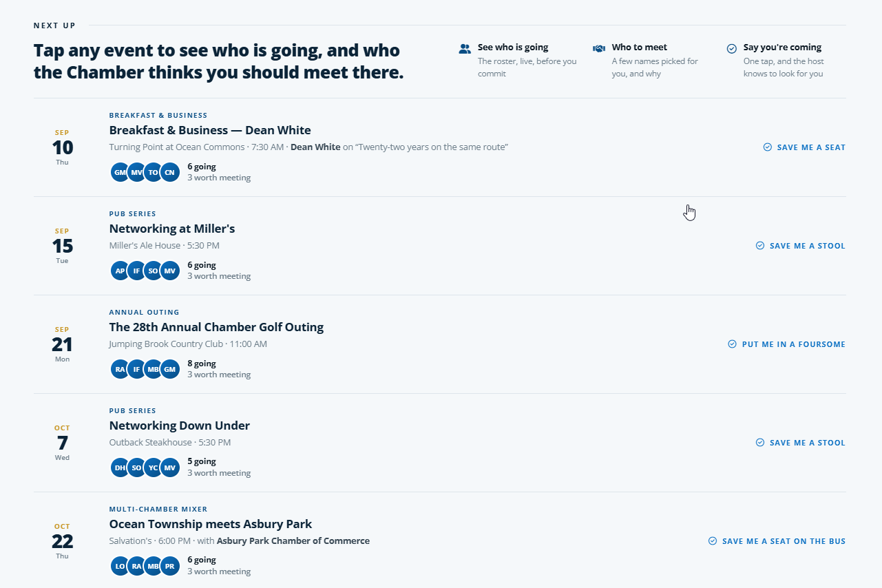Open the Networking Down Under event title
This screenshot has height=588, width=882.
tap(180, 426)
